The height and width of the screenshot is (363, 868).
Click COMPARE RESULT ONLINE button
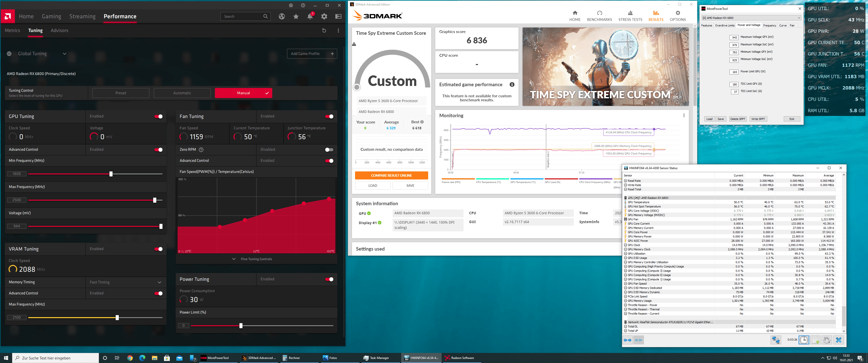(391, 175)
